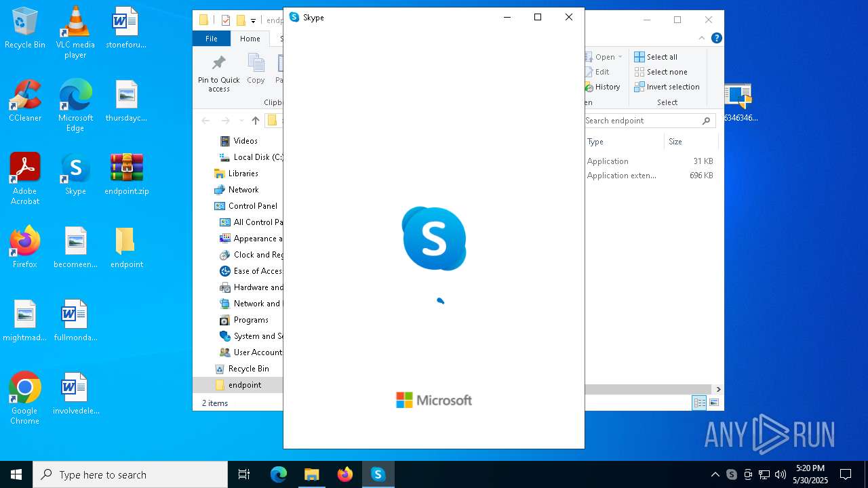This screenshot has height=488, width=868.
Task: Select the mightmad image file icon
Action: point(25,321)
